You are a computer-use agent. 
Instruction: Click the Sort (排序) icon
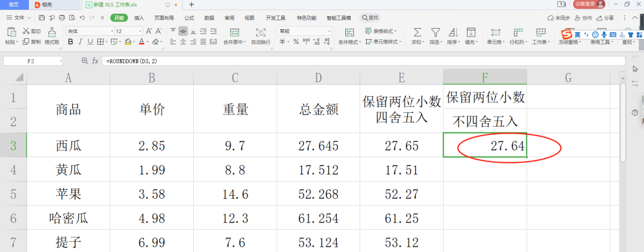coord(453,32)
